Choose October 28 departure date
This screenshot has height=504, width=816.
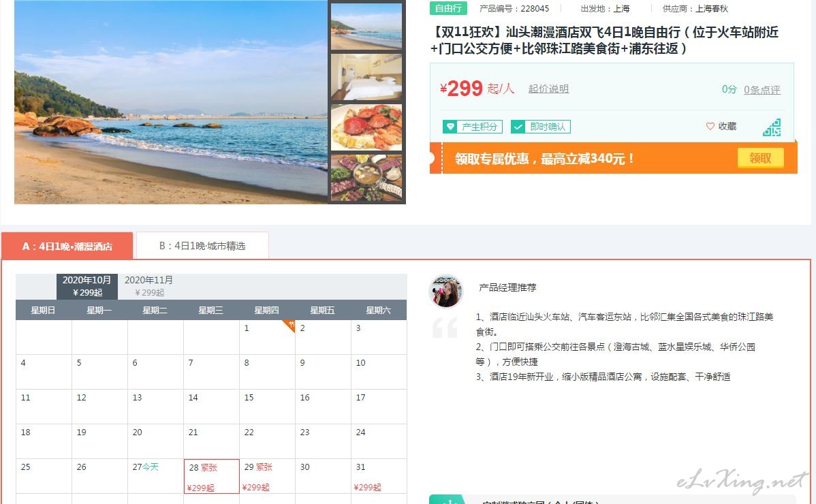coord(211,477)
